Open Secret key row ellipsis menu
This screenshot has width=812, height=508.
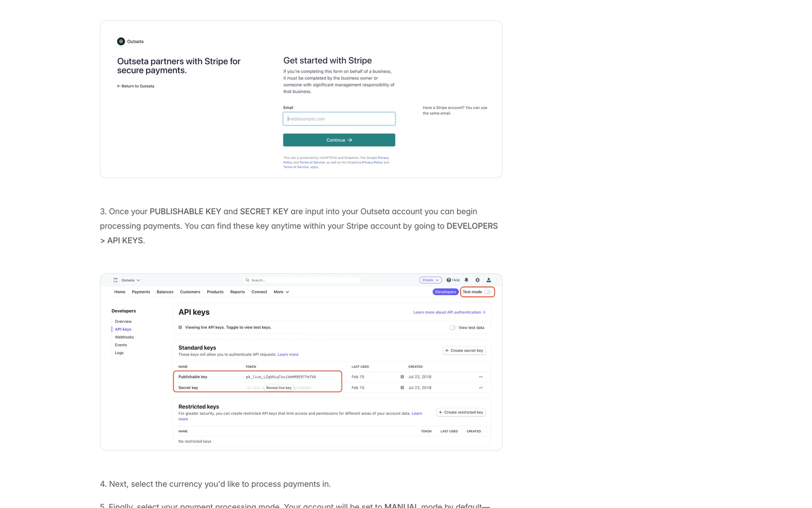tap(481, 388)
